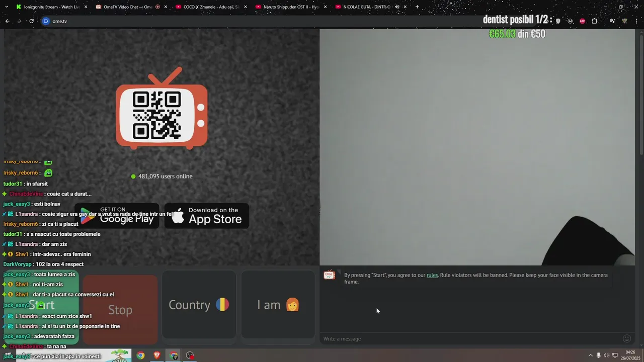
Task: Open Google Chrome from the taskbar
Action: (140, 355)
